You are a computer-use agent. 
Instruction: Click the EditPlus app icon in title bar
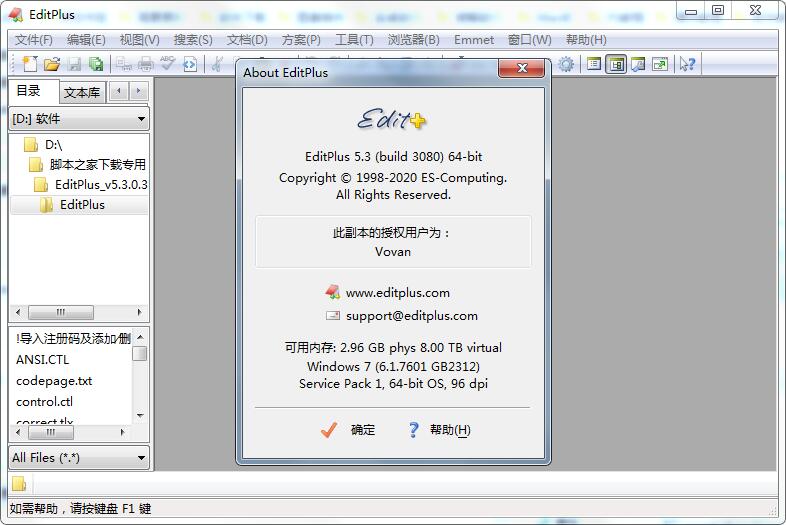[x=16, y=15]
